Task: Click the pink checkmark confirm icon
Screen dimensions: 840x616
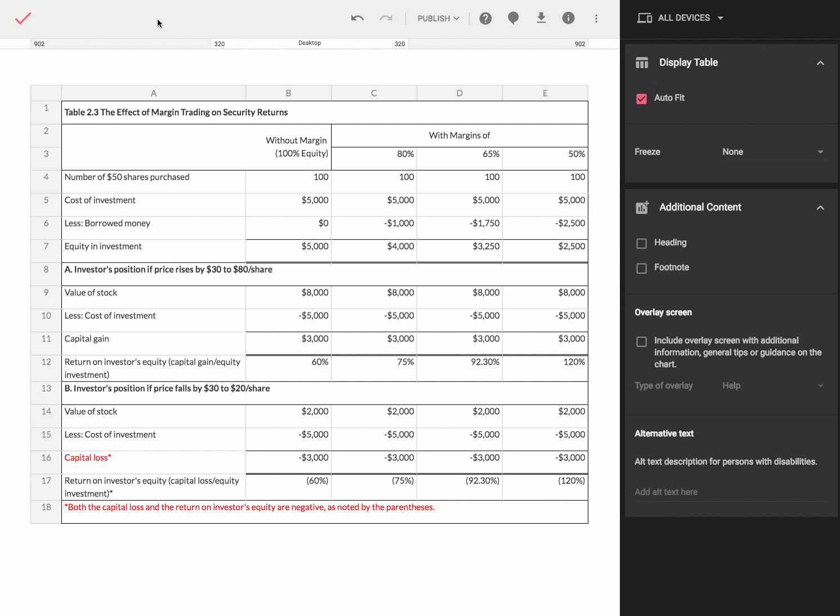Action: 23,19
